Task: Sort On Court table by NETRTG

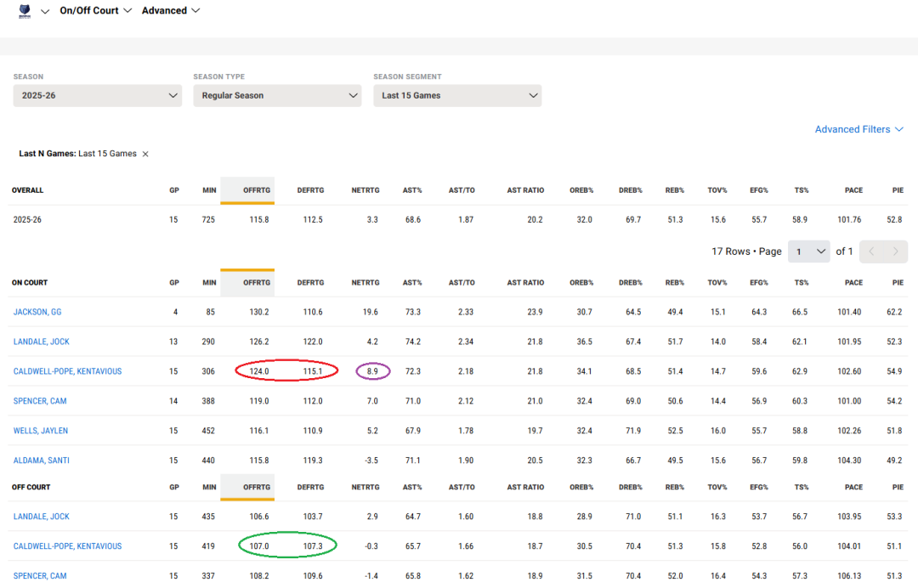Action: pyautogui.click(x=365, y=283)
